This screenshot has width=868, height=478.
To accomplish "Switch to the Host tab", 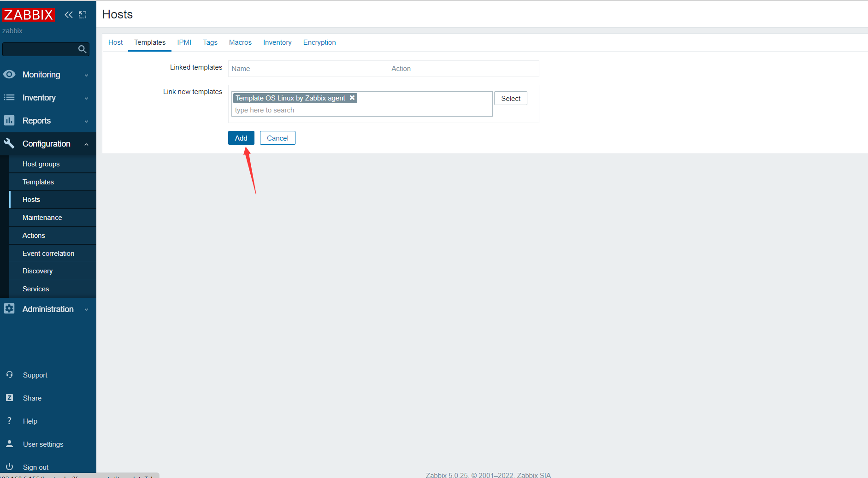I will pos(115,42).
